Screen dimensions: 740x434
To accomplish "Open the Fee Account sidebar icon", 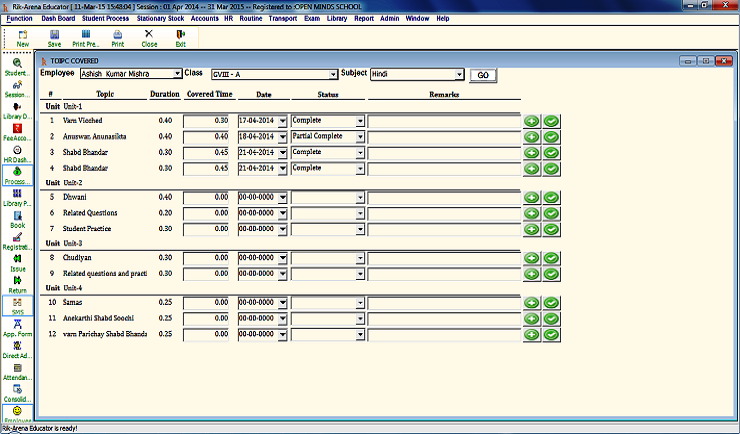I will tap(17, 133).
